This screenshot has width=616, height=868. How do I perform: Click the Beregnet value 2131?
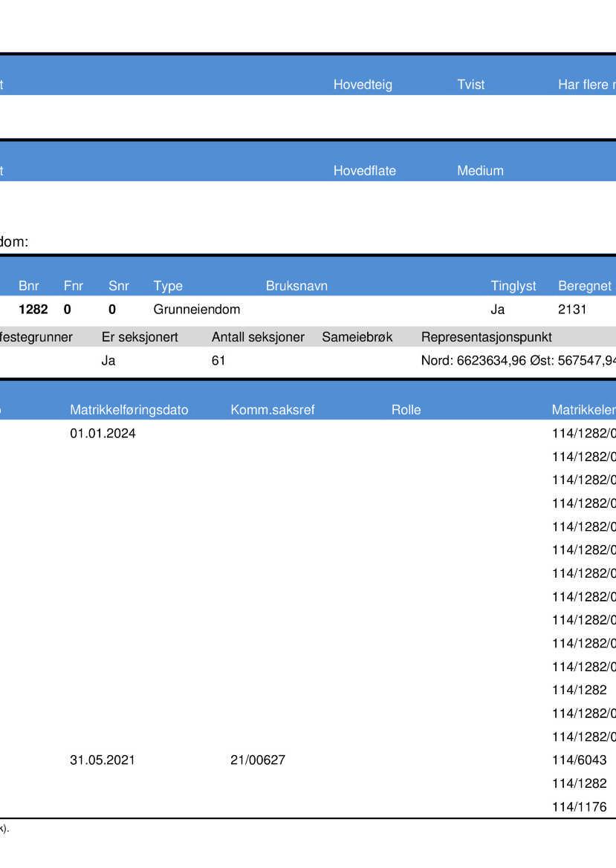(x=572, y=310)
